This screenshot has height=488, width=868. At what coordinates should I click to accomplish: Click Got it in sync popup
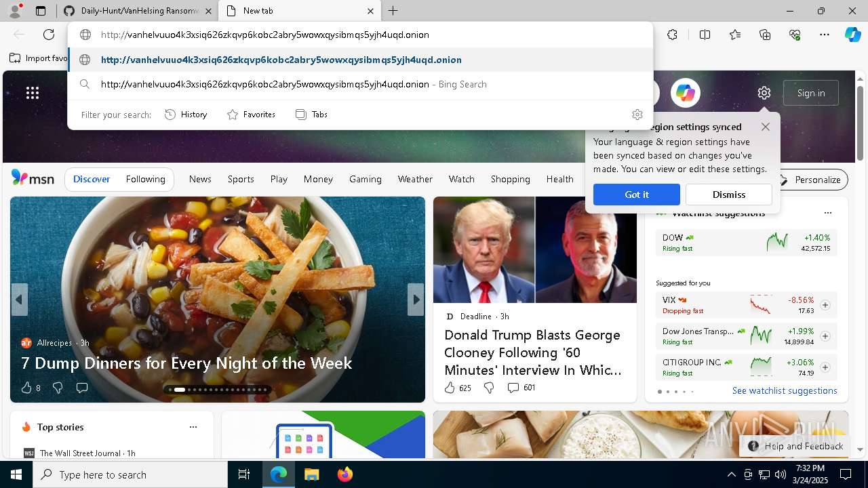pyautogui.click(x=637, y=195)
